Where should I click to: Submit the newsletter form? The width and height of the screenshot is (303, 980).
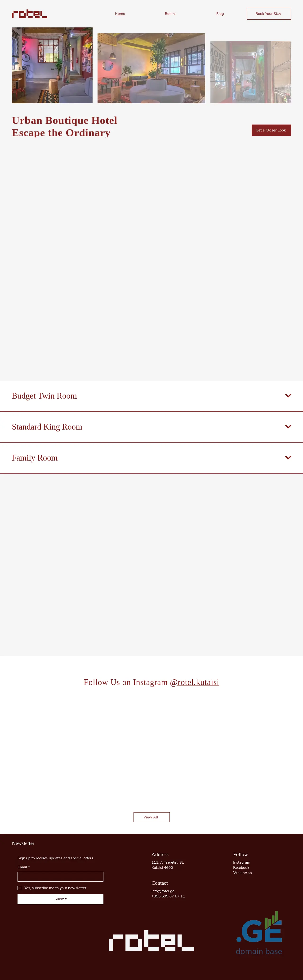point(60,899)
